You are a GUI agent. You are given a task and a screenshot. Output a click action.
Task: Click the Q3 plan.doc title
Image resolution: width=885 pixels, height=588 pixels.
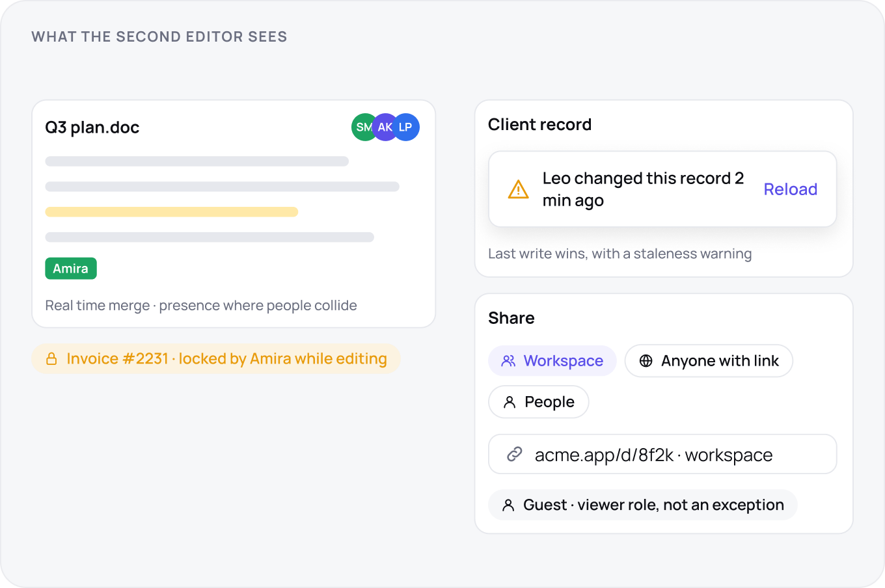tap(92, 127)
